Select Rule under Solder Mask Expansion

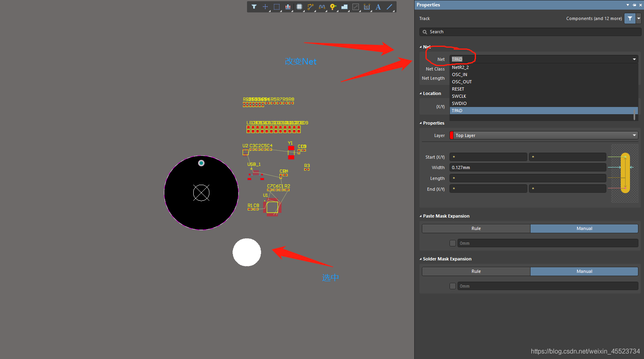(476, 271)
